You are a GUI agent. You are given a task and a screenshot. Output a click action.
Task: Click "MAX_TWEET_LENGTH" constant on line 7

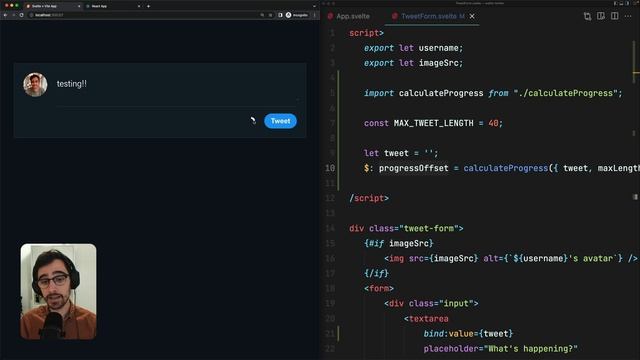pyautogui.click(x=433, y=123)
